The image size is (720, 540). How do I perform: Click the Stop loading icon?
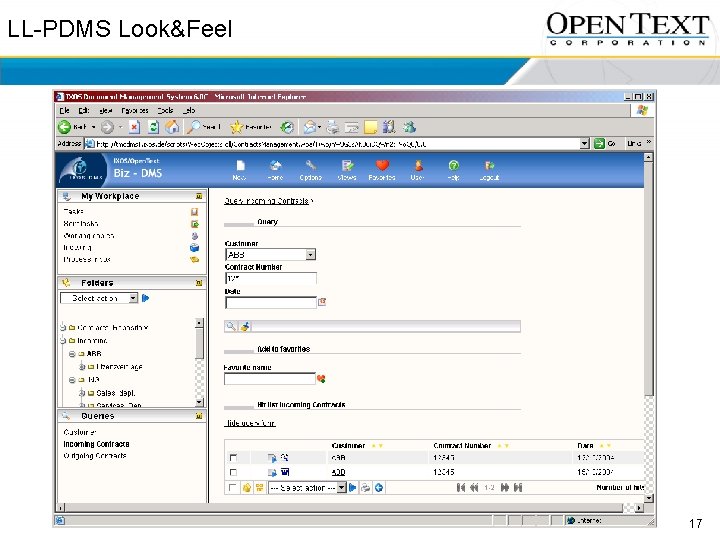click(134, 127)
